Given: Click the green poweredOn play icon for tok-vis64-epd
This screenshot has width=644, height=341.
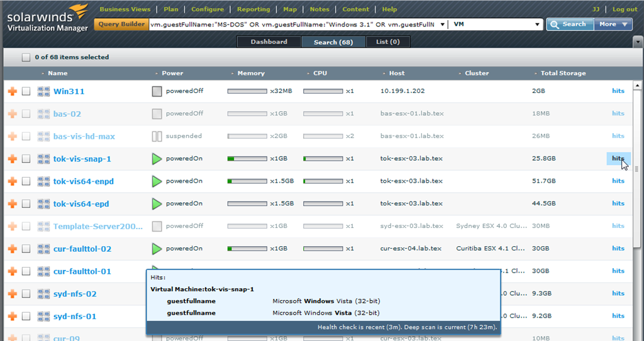Looking at the screenshot, I should pyautogui.click(x=157, y=203).
